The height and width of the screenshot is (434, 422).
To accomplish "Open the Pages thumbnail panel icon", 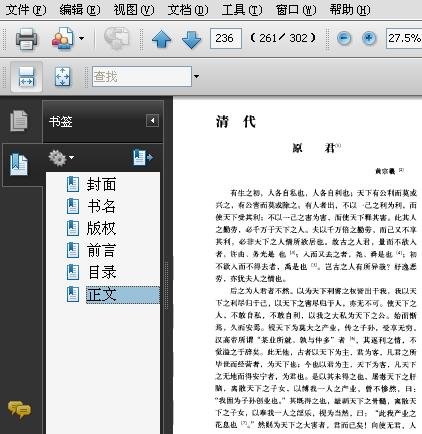I will click(x=19, y=121).
